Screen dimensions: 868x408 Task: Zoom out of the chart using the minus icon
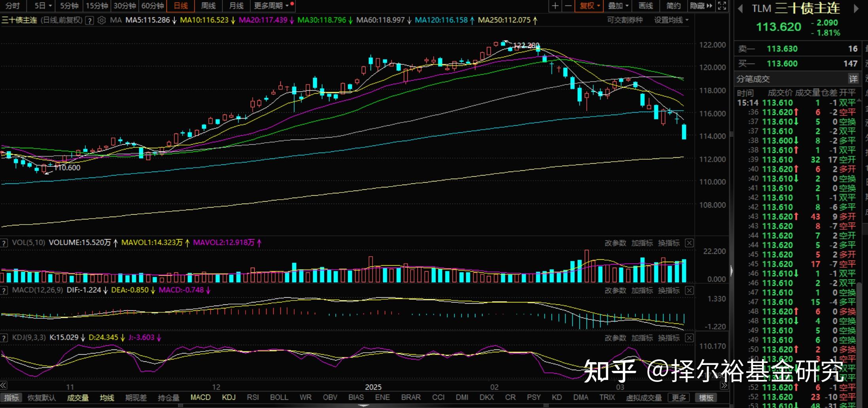coord(569,6)
